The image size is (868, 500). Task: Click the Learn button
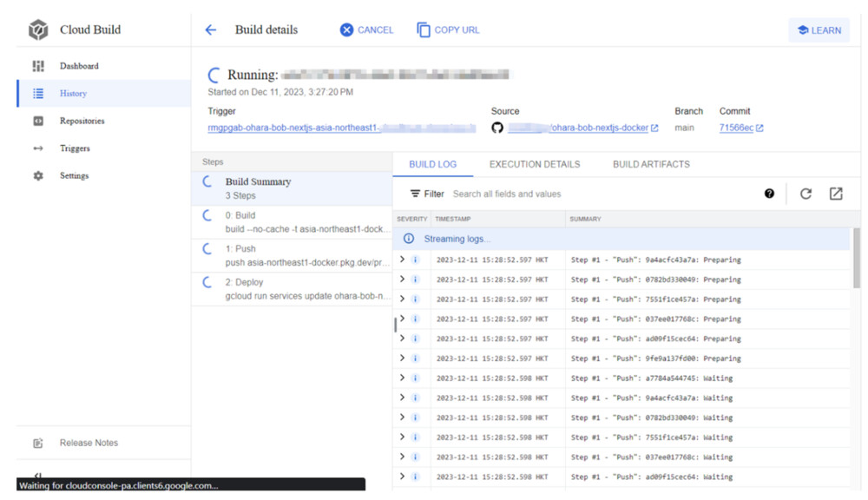(x=819, y=30)
